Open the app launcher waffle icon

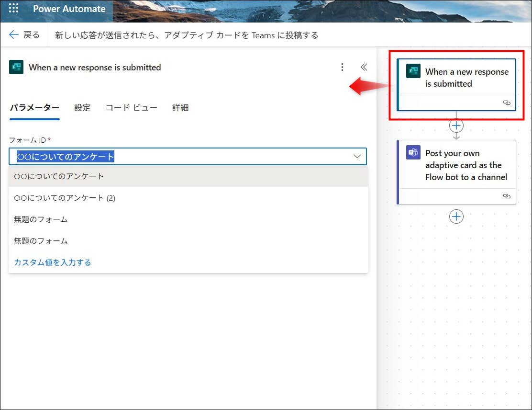pos(13,8)
